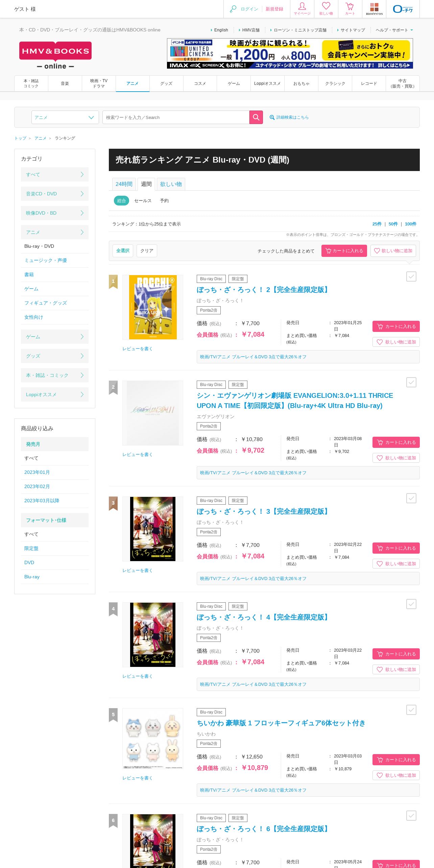The width and height of the screenshot is (434, 868).
Task: Open Chiikawa 3点で最大26%オフ campaign link
Action: [253, 790]
